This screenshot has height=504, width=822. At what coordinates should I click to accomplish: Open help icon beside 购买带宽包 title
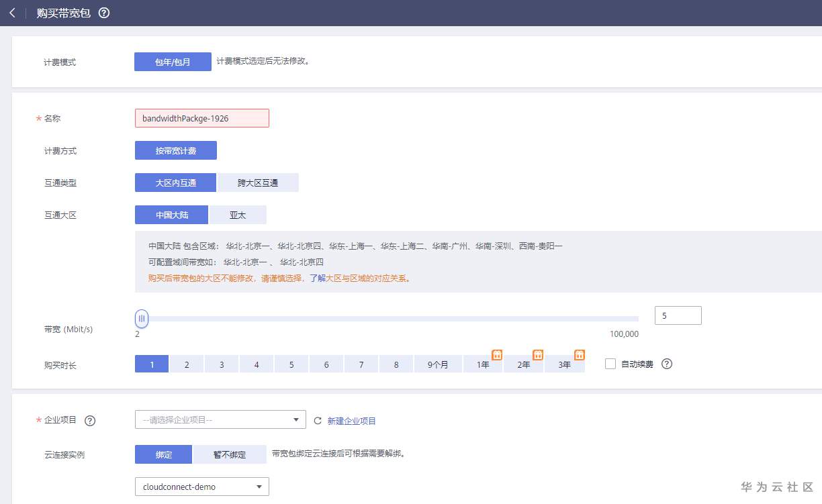point(103,13)
